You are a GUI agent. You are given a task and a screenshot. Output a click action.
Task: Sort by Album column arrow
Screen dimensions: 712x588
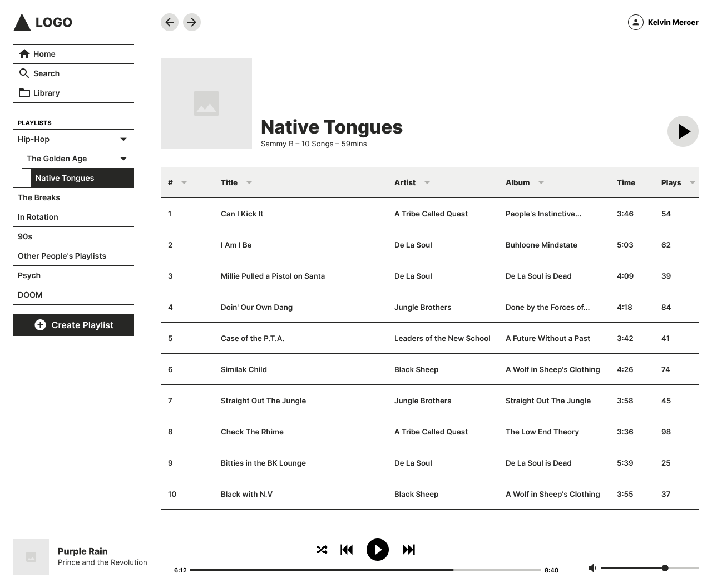541,182
